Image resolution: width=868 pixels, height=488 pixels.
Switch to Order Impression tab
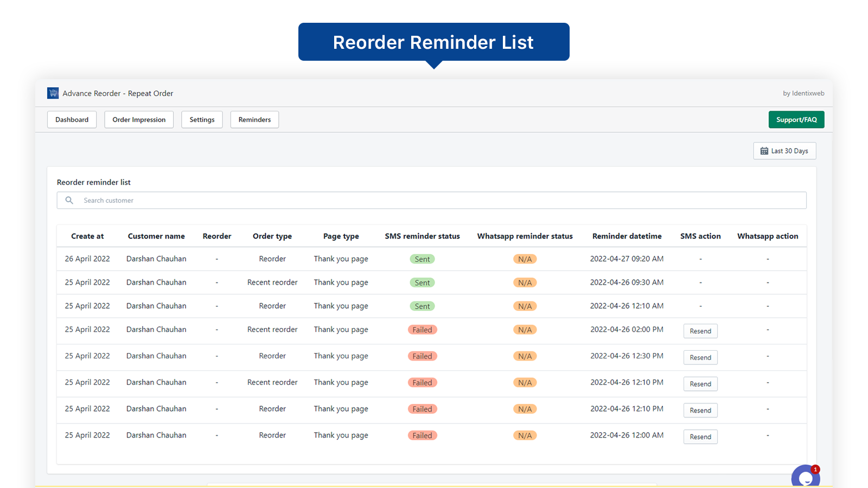pyautogui.click(x=139, y=120)
